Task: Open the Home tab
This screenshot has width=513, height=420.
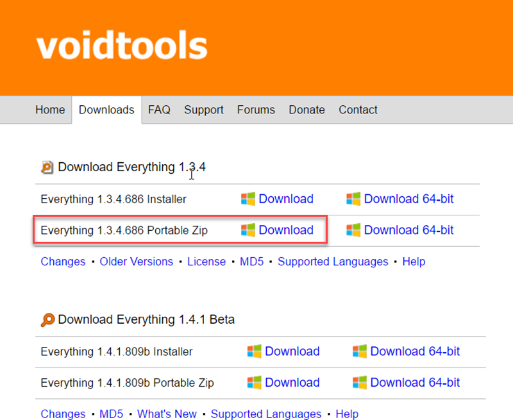Action: click(50, 110)
